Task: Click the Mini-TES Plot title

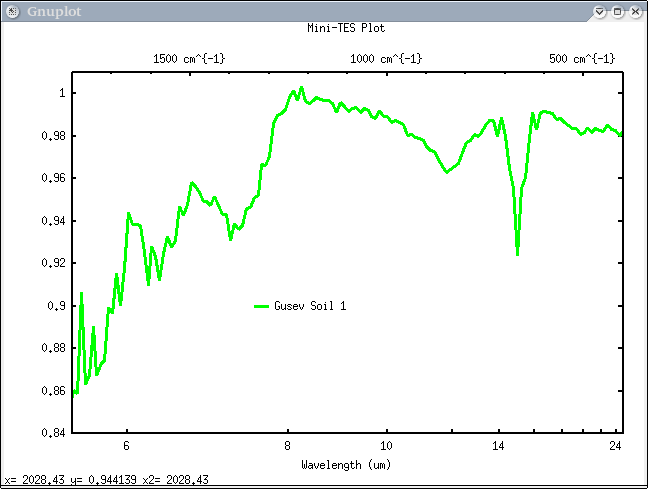Action: [346, 28]
